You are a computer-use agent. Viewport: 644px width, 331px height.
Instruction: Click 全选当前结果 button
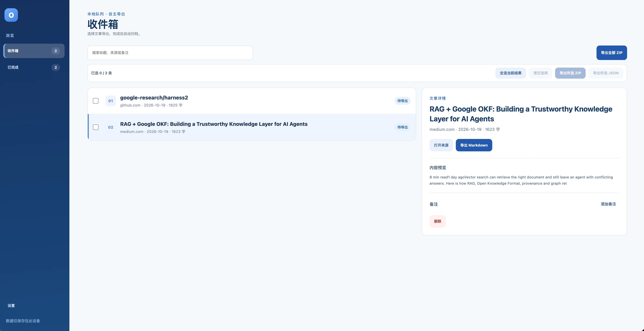coord(511,73)
